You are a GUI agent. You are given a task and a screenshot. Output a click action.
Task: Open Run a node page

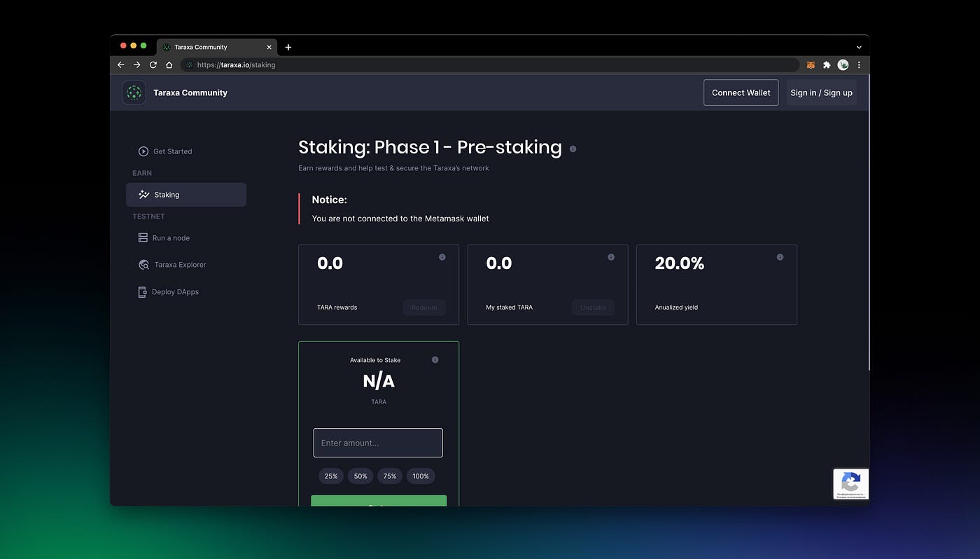[x=164, y=238]
